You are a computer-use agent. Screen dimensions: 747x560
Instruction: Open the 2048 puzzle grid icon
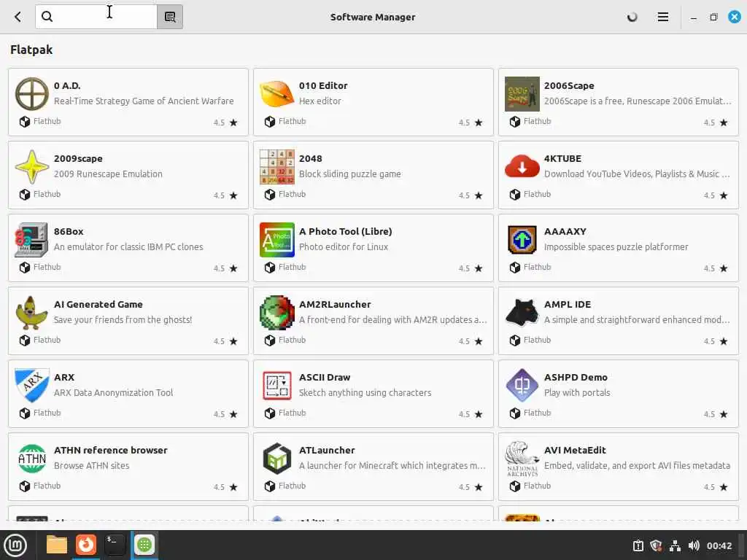tap(276, 167)
